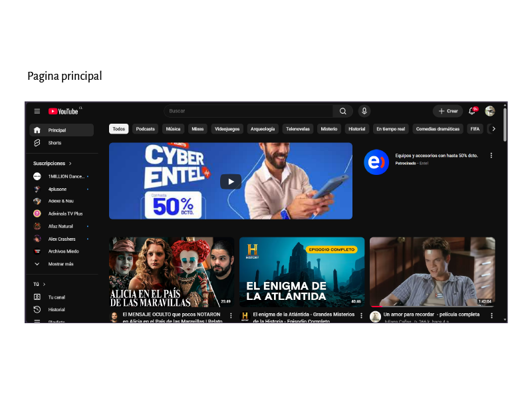Viewport: 532px width, 399px height.
Task: Open Afaz Natural channel
Action: tap(61, 226)
